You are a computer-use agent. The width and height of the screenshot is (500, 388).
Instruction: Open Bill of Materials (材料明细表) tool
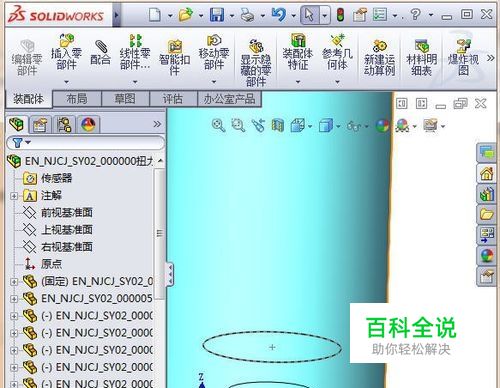(421, 57)
